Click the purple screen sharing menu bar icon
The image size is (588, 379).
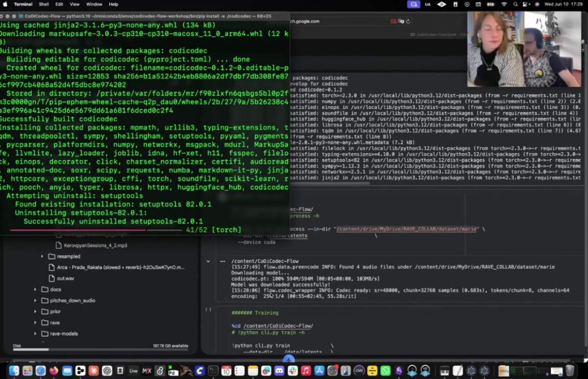point(414,4)
